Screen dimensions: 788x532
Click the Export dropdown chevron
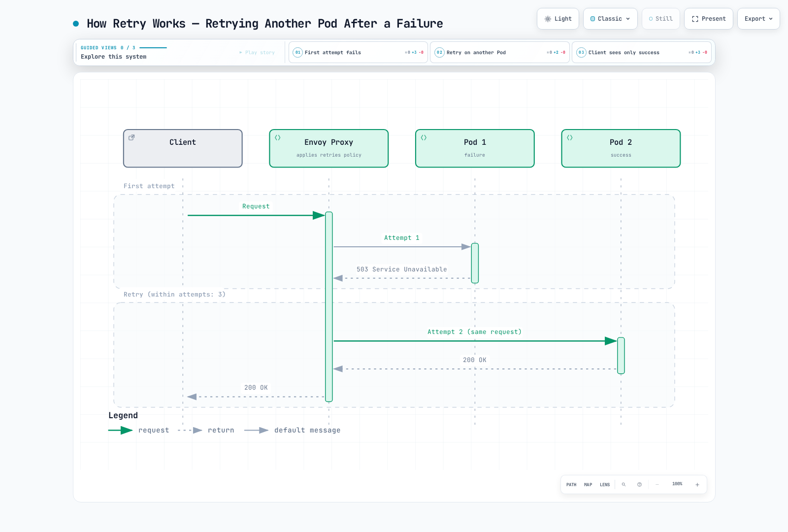pos(771,19)
